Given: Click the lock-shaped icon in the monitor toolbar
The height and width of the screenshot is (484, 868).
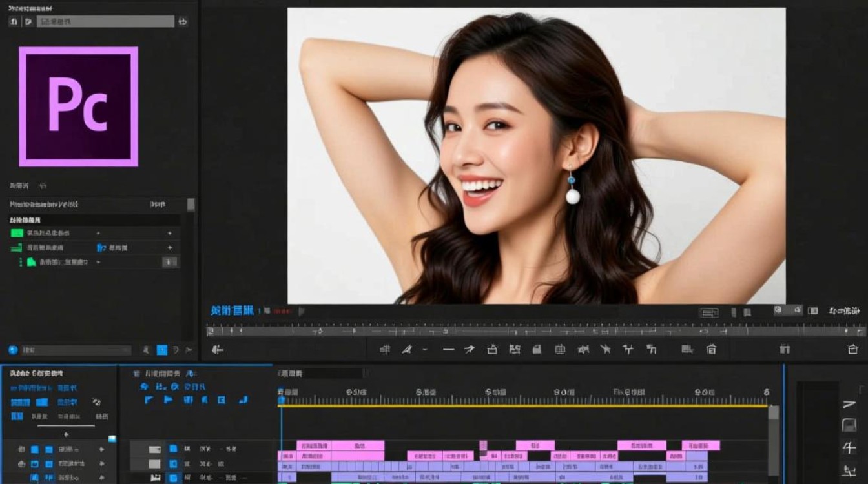Looking at the screenshot, I should [x=492, y=349].
